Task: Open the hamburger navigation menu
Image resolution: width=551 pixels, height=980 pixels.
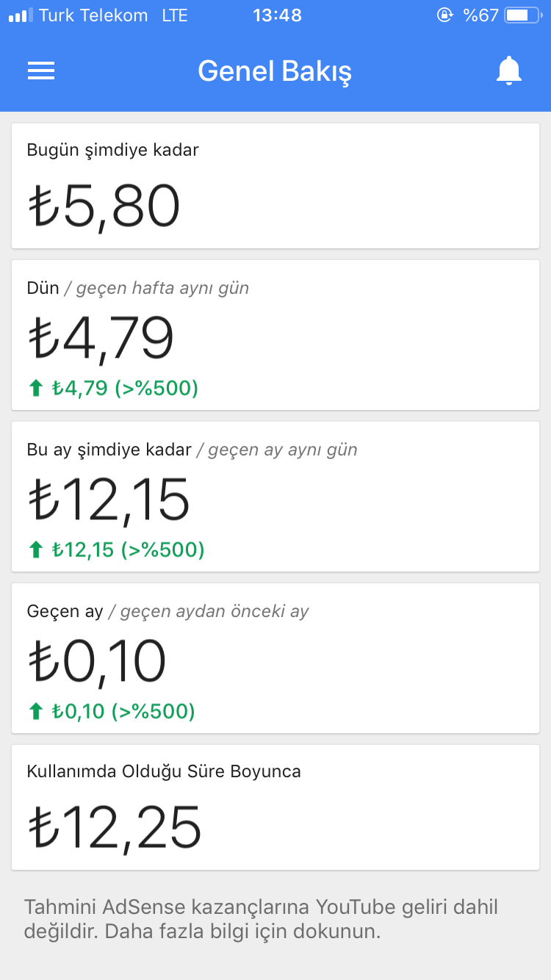Action: (41, 71)
